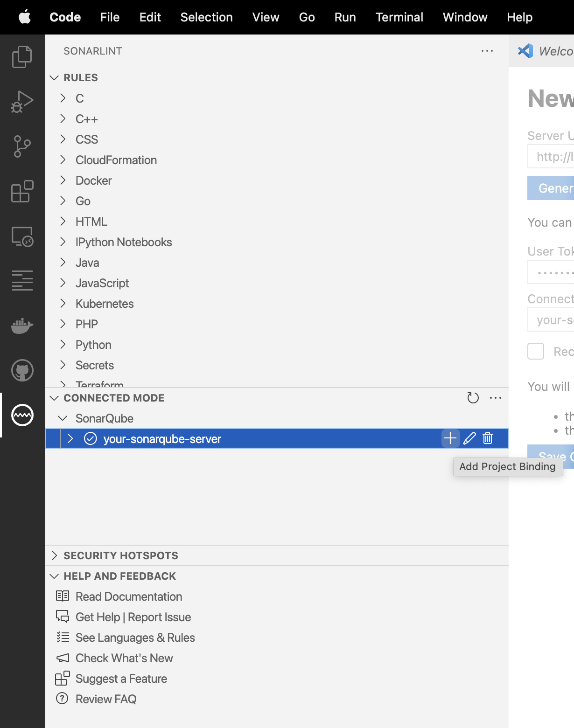Open the File menu
Image resolution: width=574 pixels, height=728 pixels.
110,17
